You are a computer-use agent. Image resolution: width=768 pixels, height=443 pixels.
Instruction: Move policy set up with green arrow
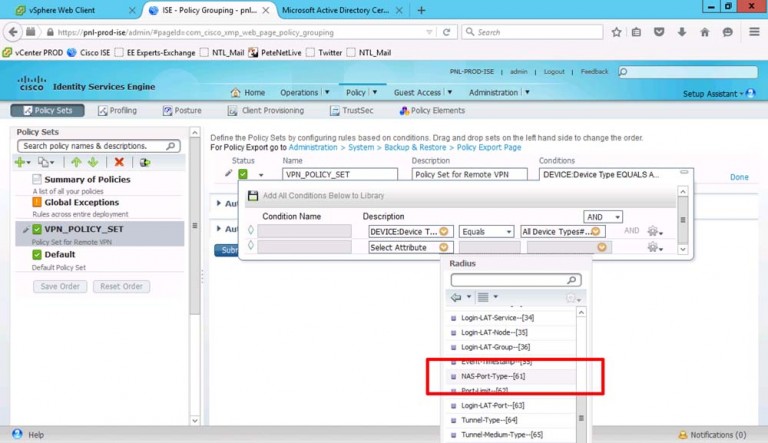[x=76, y=162]
